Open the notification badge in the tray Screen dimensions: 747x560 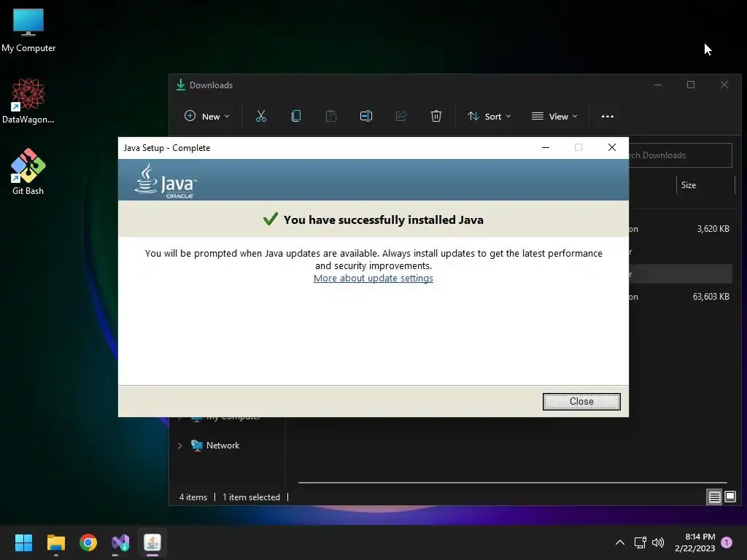click(727, 542)
